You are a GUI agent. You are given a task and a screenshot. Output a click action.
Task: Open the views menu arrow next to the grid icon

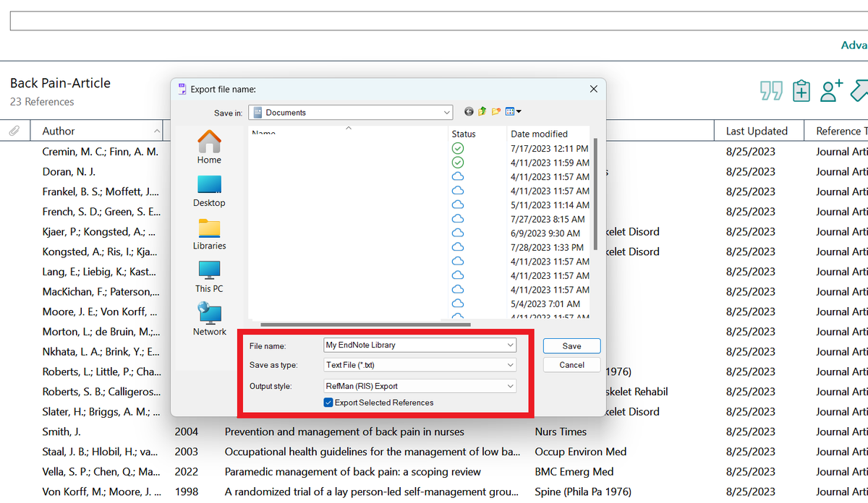(x=519, y=111)
